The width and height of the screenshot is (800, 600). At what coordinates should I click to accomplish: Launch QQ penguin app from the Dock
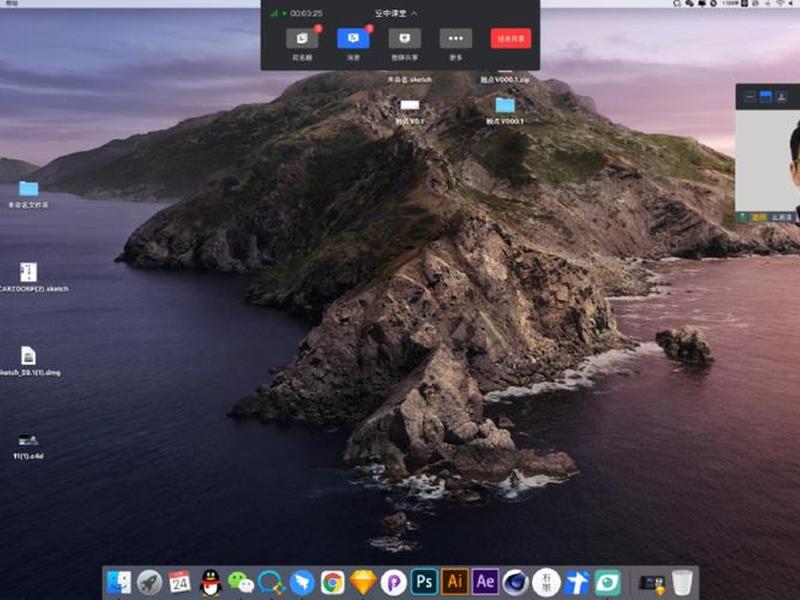[210, 583]
